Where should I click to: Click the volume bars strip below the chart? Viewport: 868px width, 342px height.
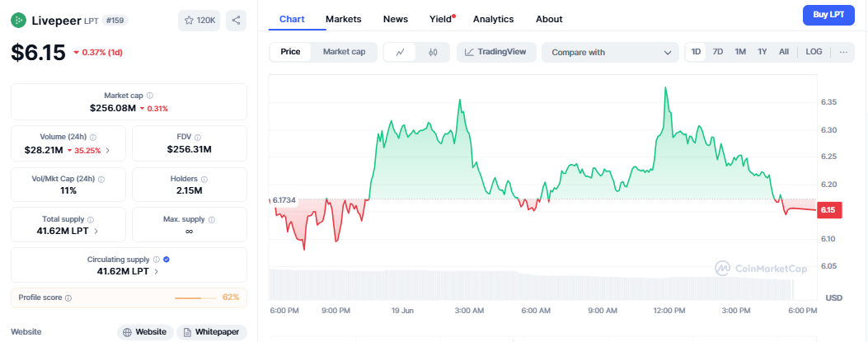pos(532,285)
